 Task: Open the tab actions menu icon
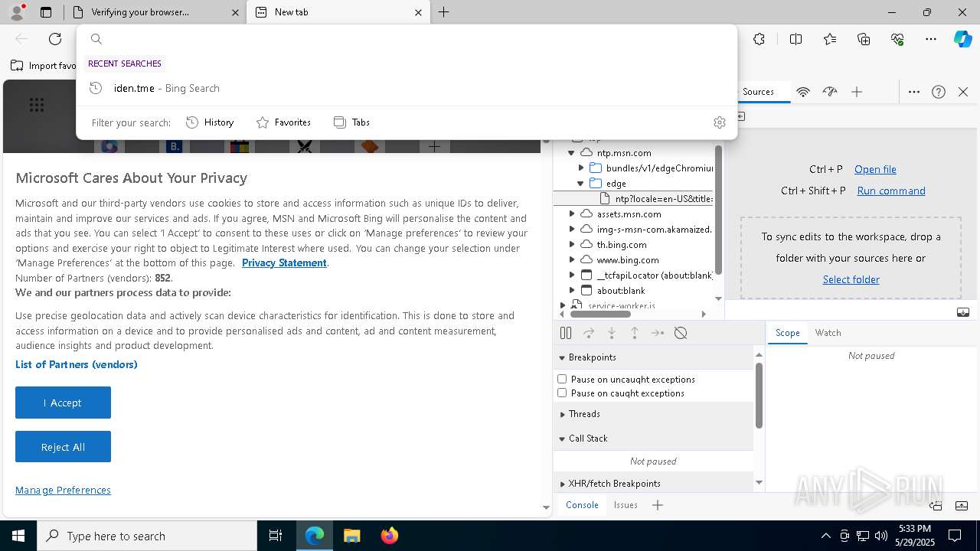coord(46,12)
